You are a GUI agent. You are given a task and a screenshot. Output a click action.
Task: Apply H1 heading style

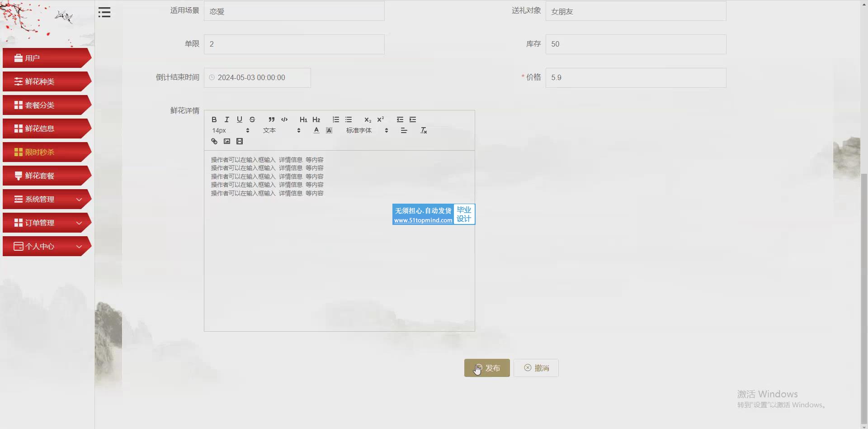(303, 119)
